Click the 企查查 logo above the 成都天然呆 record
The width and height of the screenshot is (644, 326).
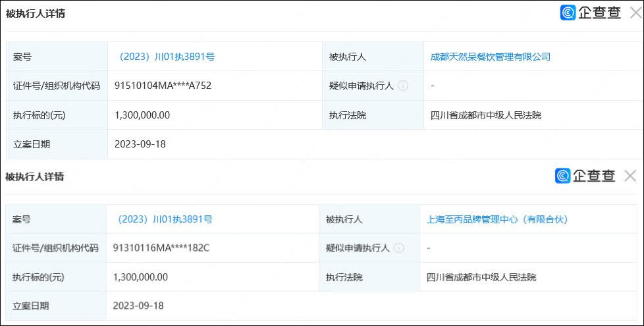click(591, 13)
